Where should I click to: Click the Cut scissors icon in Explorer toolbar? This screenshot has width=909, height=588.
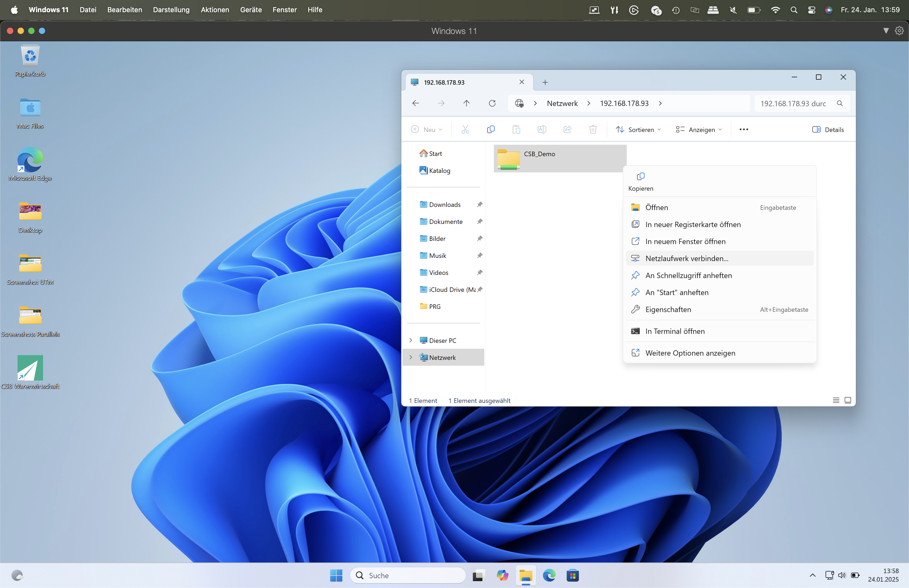[x=465, y=130]
